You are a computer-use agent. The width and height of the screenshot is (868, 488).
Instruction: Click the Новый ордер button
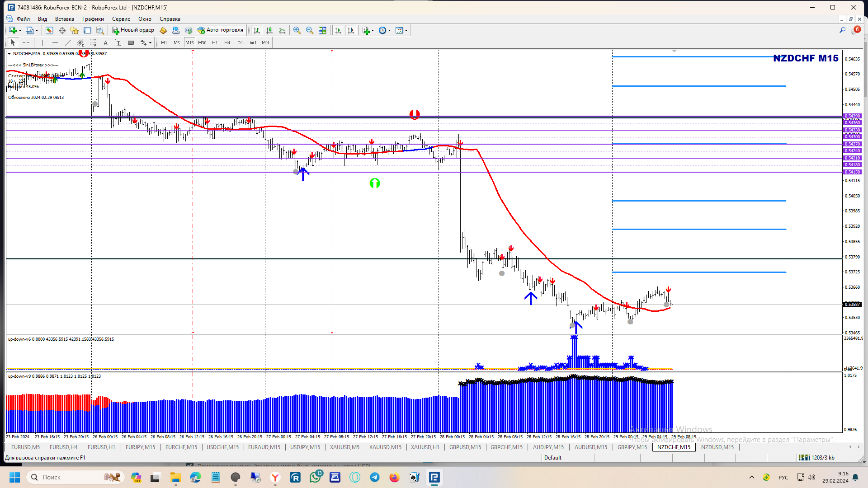click(133, 30)
